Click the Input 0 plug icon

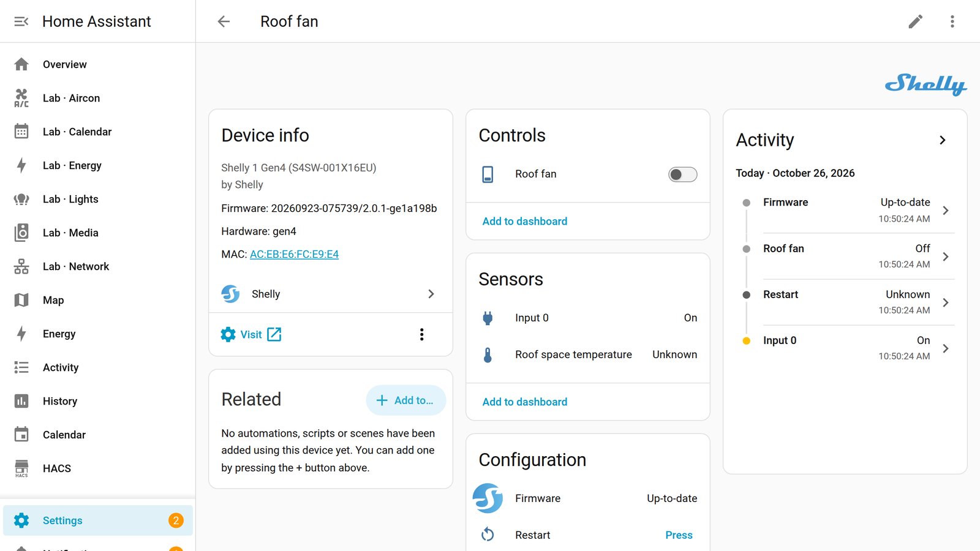click(488, 318)
